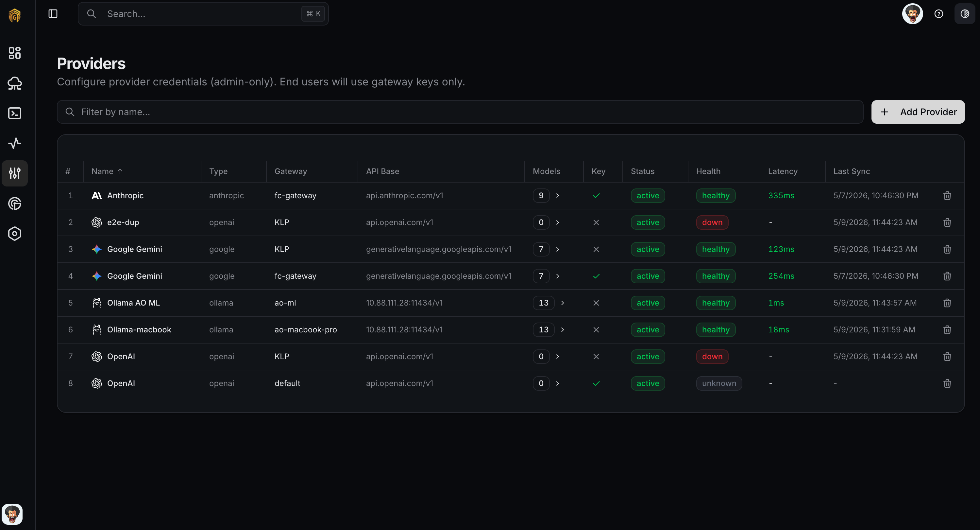
Task: Open the hexagon settings icon in sidebar
Action: [x=14, y=233]
